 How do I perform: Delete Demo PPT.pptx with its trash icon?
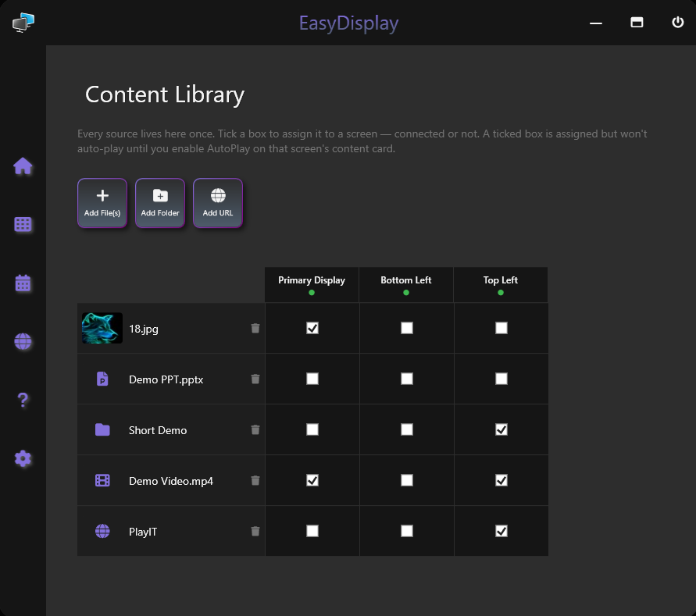coord(255,379)
